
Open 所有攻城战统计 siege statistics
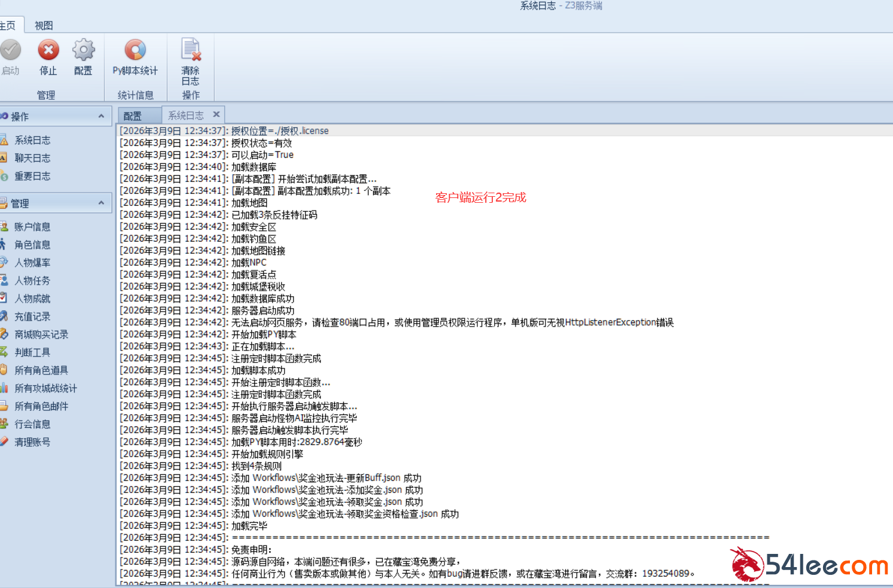pyautogui.click(x=45, y=388)
